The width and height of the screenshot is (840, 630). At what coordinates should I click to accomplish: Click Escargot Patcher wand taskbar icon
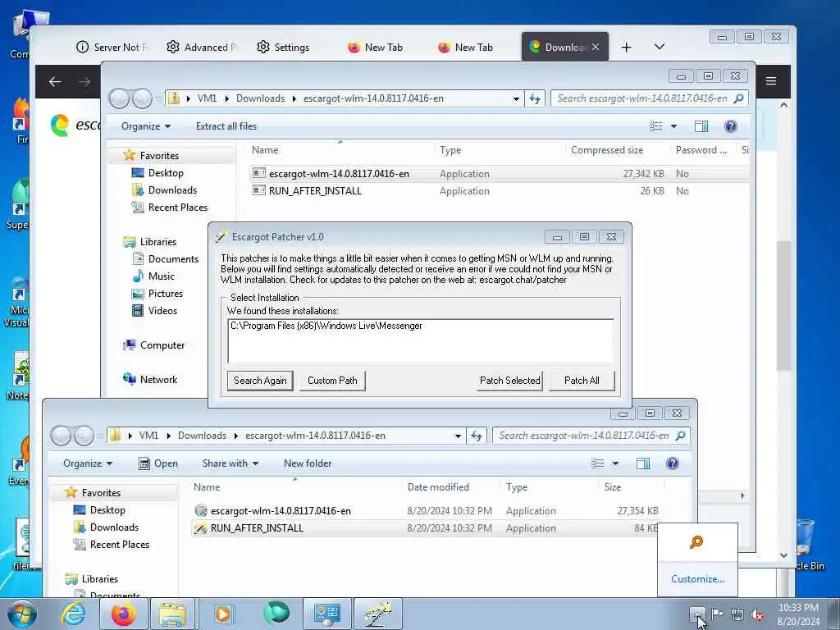[x=377, y=614]
